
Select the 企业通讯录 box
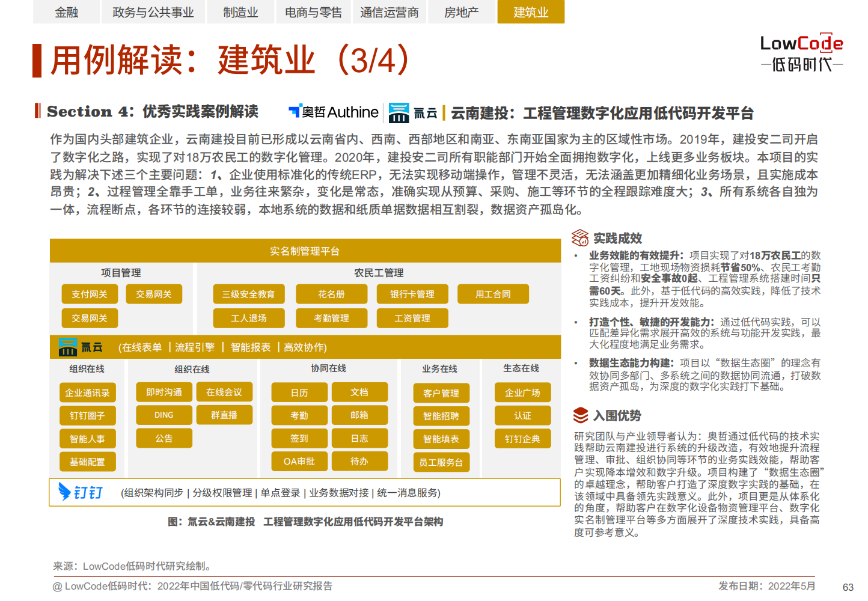click(x=88, y=392)
